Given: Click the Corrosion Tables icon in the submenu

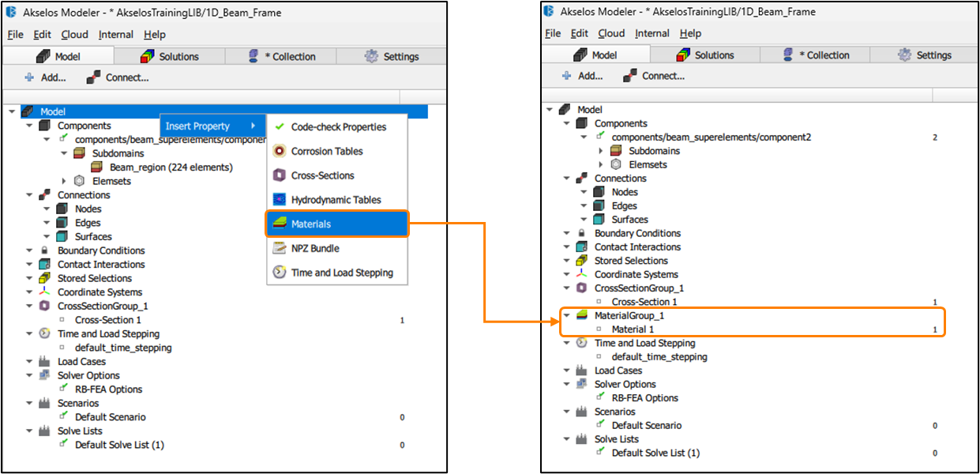Looking at the screenshot, I should tap(279, 151).
